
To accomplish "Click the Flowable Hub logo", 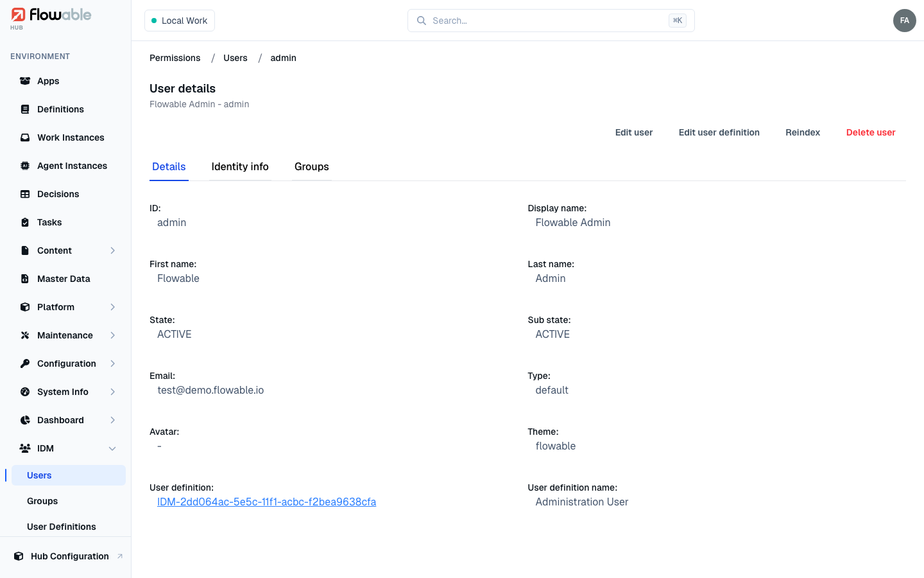I will (x=51, y=19).
